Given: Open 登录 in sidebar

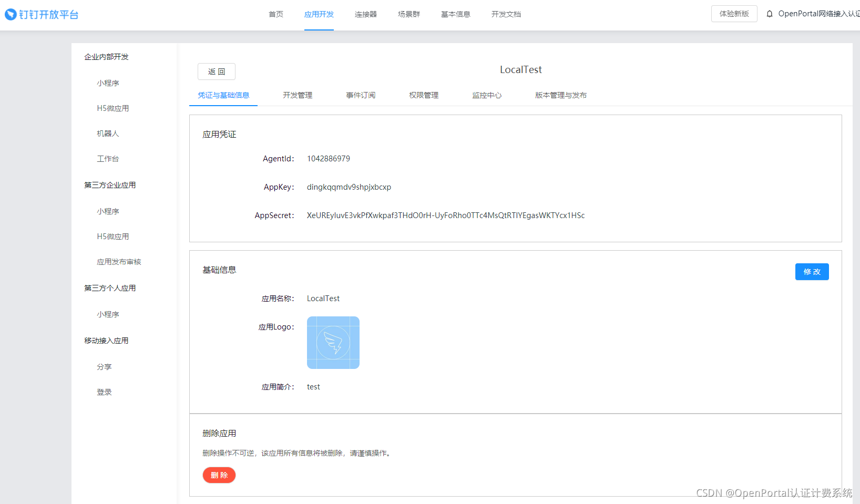Looking at the screenshot, I should pos(104,392).
